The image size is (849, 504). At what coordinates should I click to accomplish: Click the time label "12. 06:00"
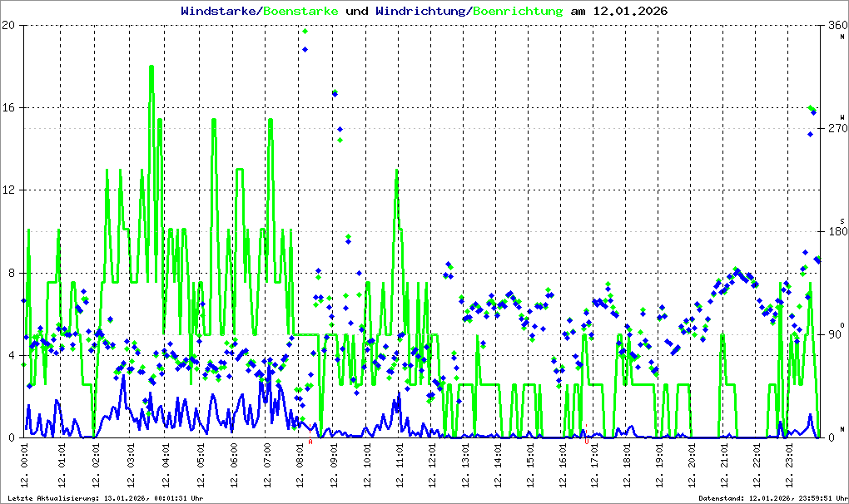(x=233, y=465)
